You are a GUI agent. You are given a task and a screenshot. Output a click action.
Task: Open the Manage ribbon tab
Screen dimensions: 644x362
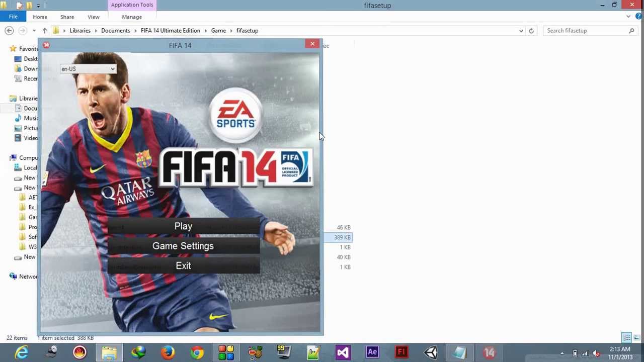tap(132, 17)
